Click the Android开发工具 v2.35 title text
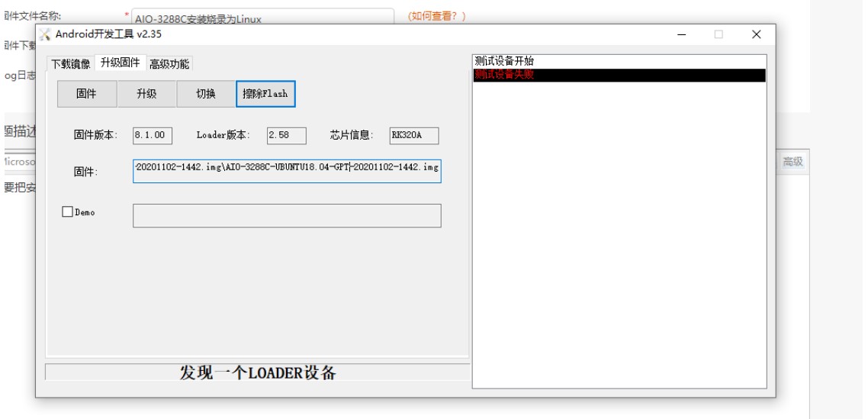The width and height of the screenshot is (868, 419). coord(108,34)
